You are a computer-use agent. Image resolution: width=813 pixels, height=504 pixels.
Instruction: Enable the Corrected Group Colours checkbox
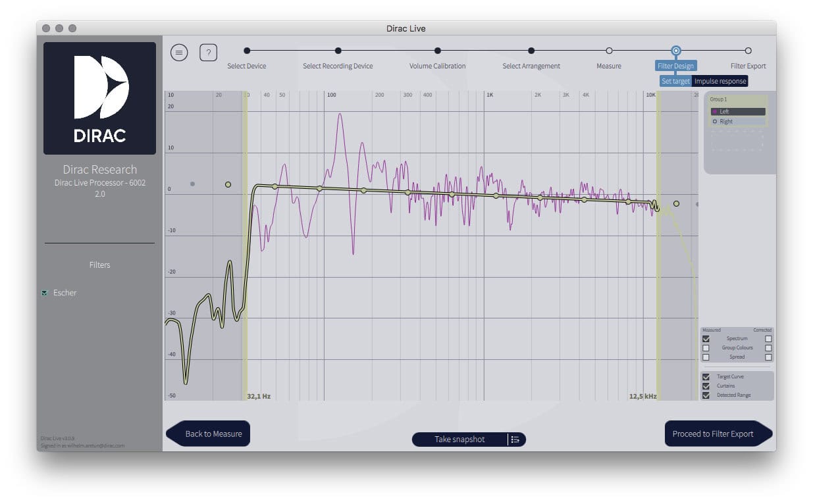[x=768, y=348]
